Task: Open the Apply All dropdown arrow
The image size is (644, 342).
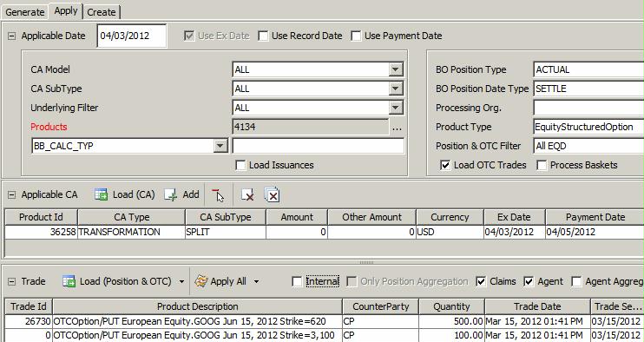Action: click(x=256, y=281)
